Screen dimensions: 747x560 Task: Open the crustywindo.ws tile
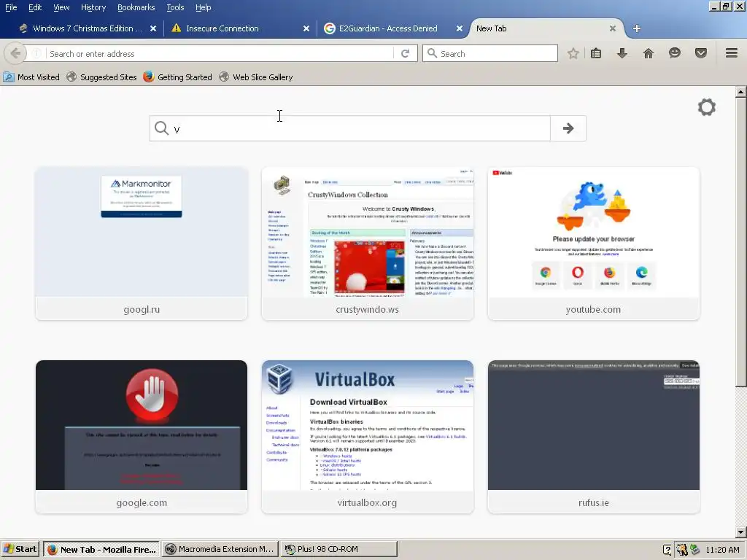point(368,244)
